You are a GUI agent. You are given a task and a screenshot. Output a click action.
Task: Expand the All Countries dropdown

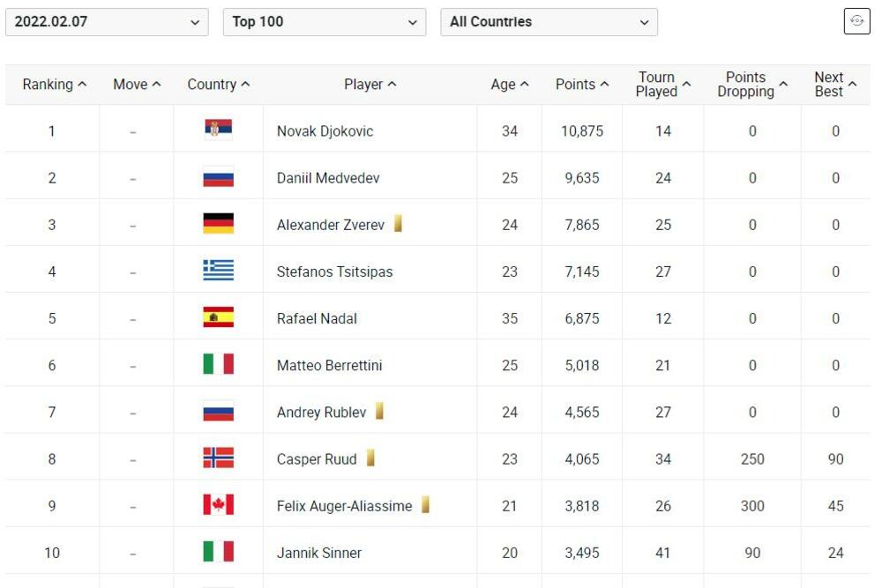[x=549, y=19]
